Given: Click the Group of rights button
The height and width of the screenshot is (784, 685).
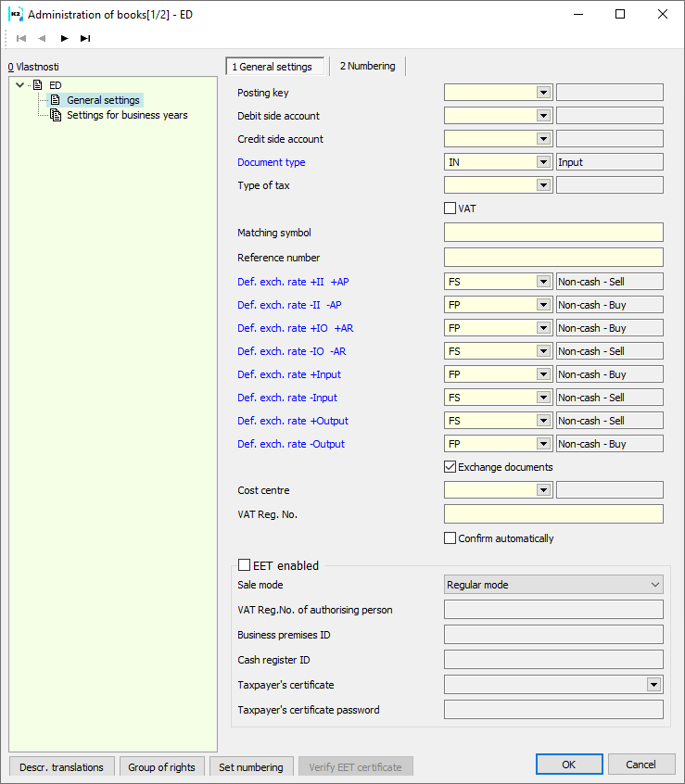Looking at the screenshot, I should click(x=161, y=767).
